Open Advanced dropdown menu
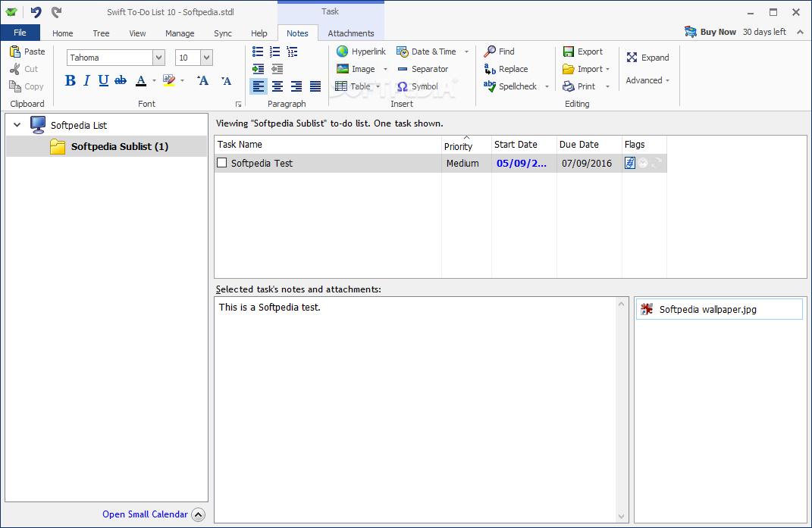 click(x=647, y=80)
